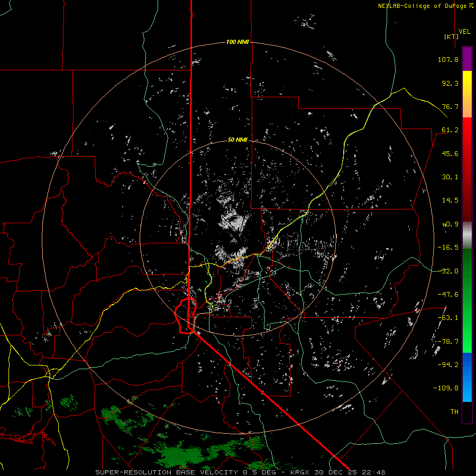Click the [KT] units label
The image size is (476, 476).
point(451,36)
